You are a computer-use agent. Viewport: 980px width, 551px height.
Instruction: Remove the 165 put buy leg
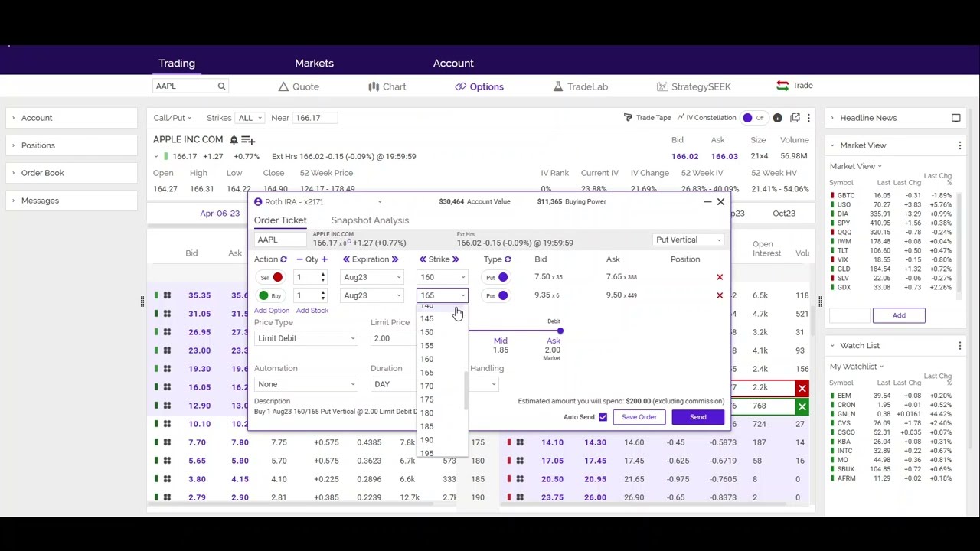tap(719, 295)
